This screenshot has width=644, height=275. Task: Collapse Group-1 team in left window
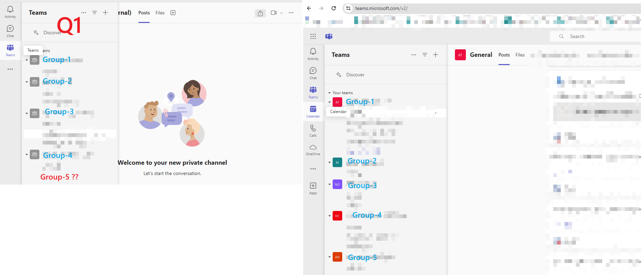tap(27, 60)
